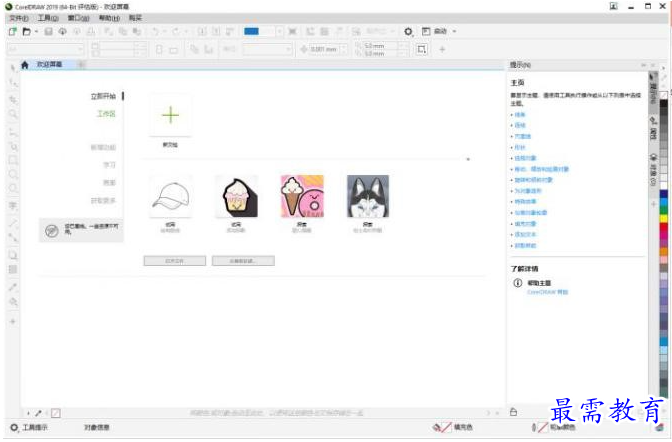Open the cupcake sample thumbnail
This screenshot has width=672, height=442.
[237, 196]
